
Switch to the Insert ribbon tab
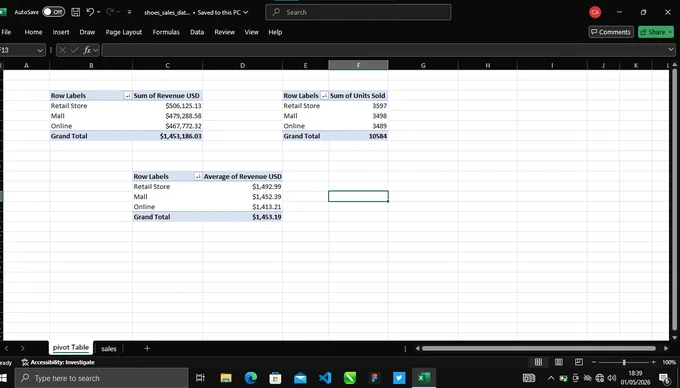pos(61,32)
